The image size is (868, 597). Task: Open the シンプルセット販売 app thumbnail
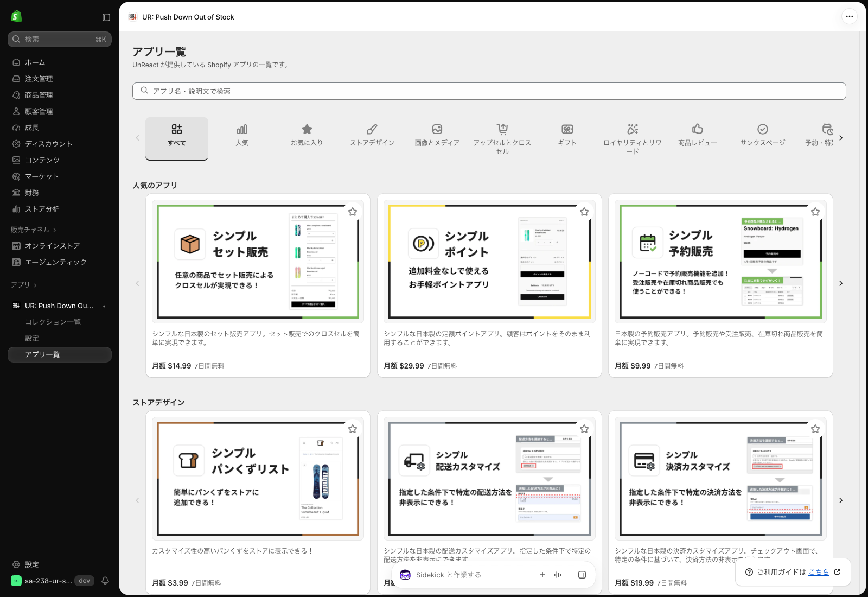tap(258, 262)
